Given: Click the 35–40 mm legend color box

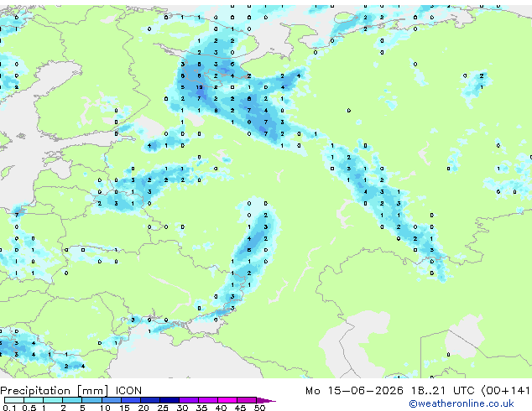Looking at the screenshot, I should 208,400.
